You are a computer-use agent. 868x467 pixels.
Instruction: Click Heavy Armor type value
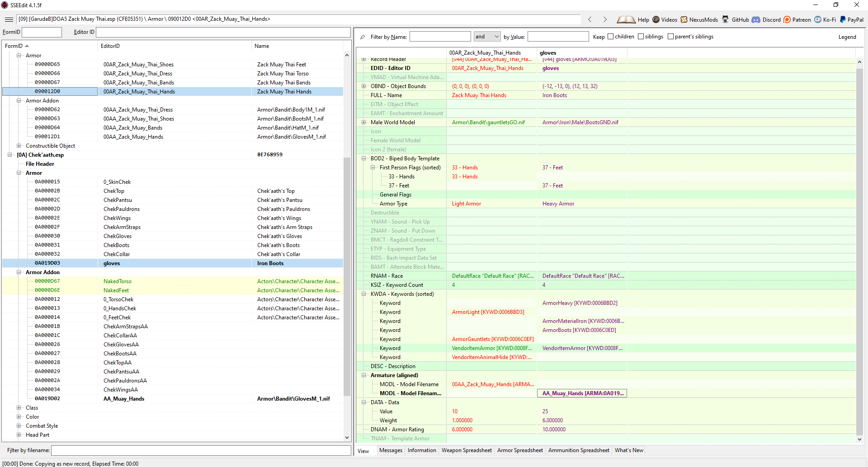558,204
